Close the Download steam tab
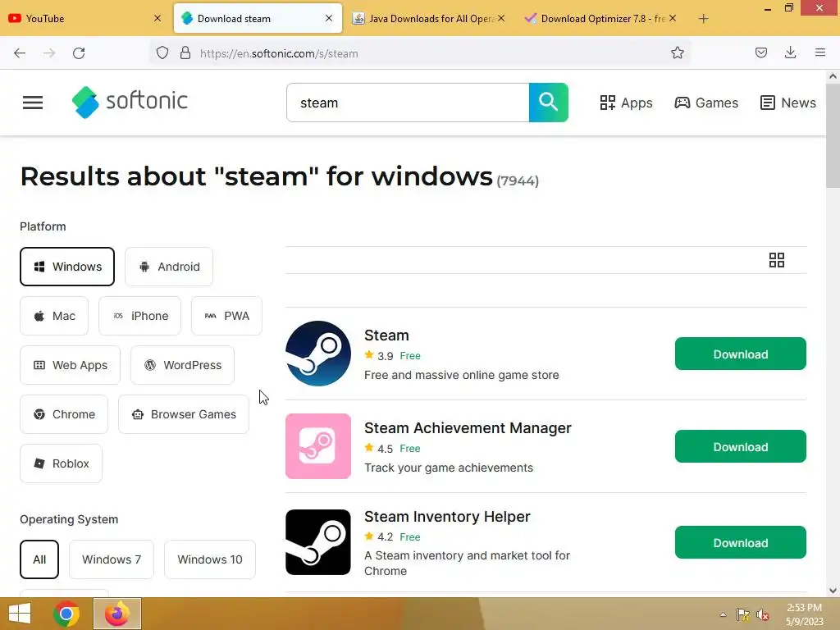This screenshot has width=840, height=630. pyautogui.click(x=329, y=18)
